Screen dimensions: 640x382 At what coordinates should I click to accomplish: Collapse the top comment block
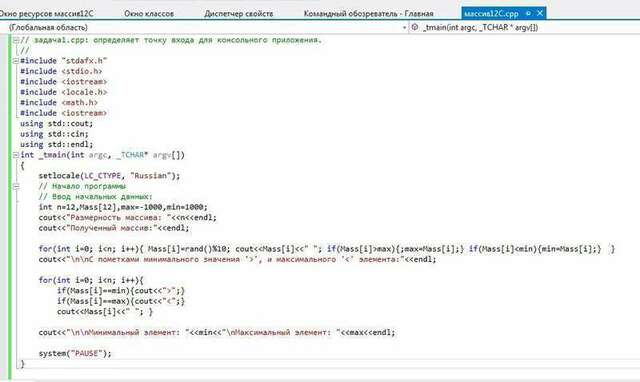pyautogui.click(x=16, y=40)
